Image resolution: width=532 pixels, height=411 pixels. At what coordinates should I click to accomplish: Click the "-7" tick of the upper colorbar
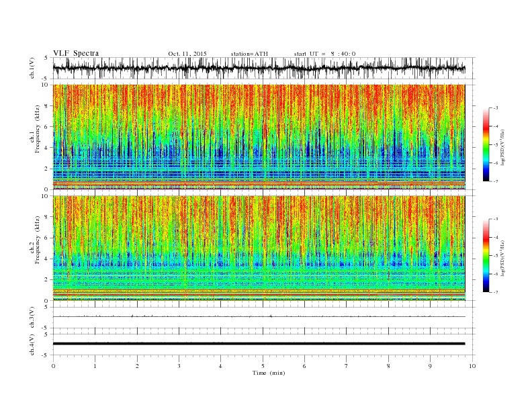click(496, 181)
